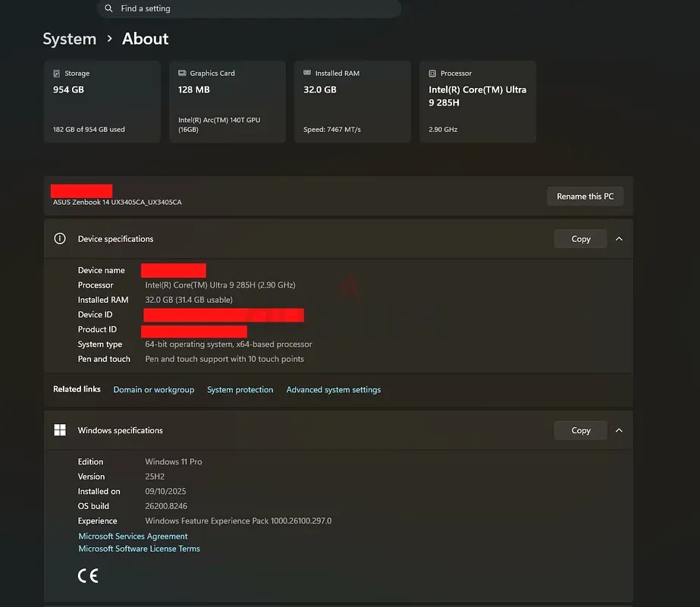
Task: Click the Graphics Card icon
Action: [x=182, y=74]
